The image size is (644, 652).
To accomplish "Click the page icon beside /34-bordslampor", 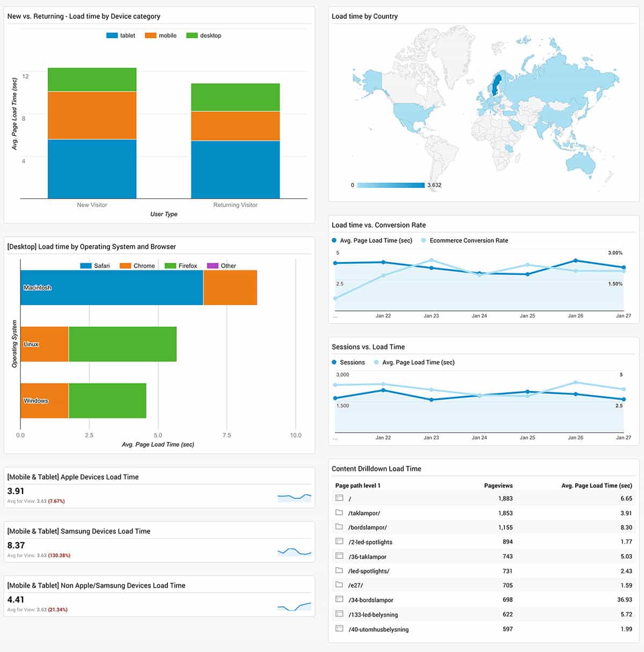I will coord(339,599).
